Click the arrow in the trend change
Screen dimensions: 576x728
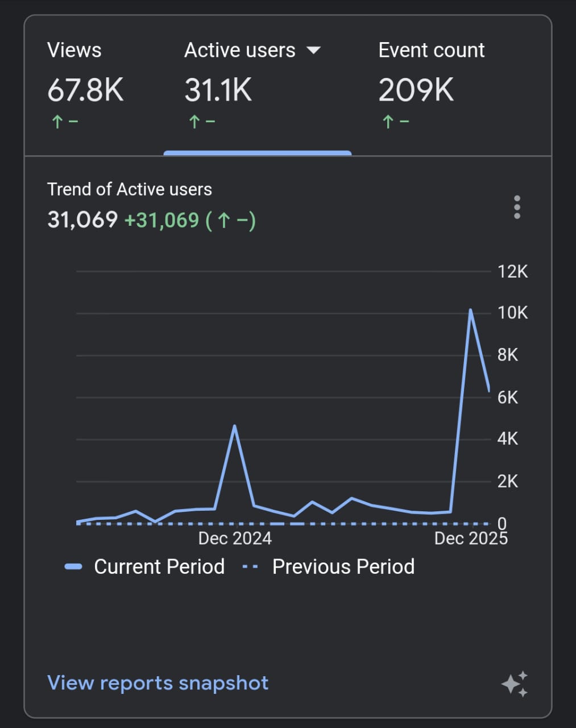point(223,221)
